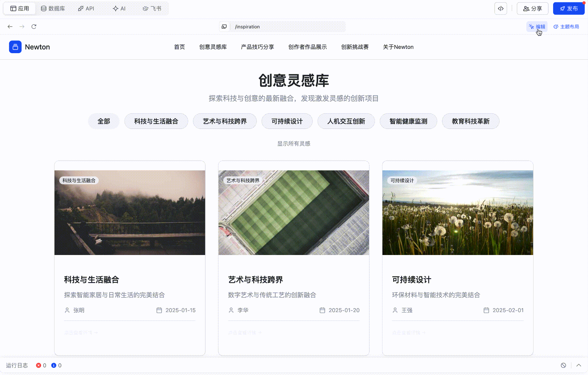Switch to the 飞书 tab

(152, 8)
